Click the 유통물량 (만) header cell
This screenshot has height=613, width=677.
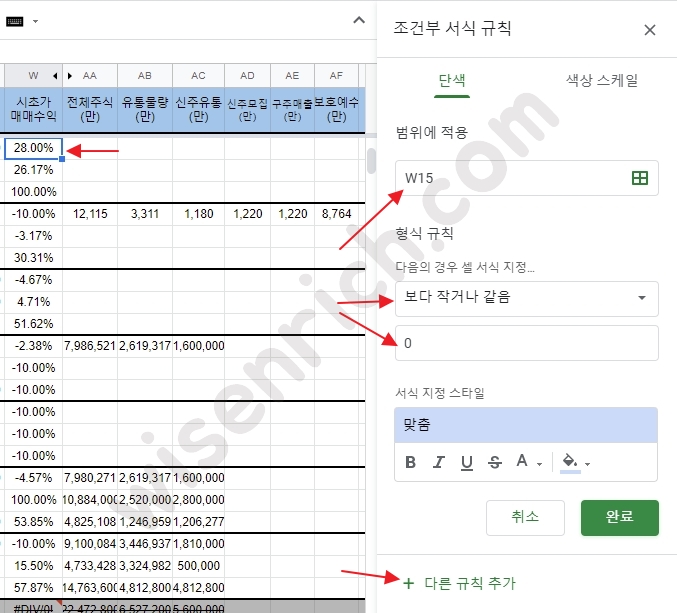[x=145, y=110]
